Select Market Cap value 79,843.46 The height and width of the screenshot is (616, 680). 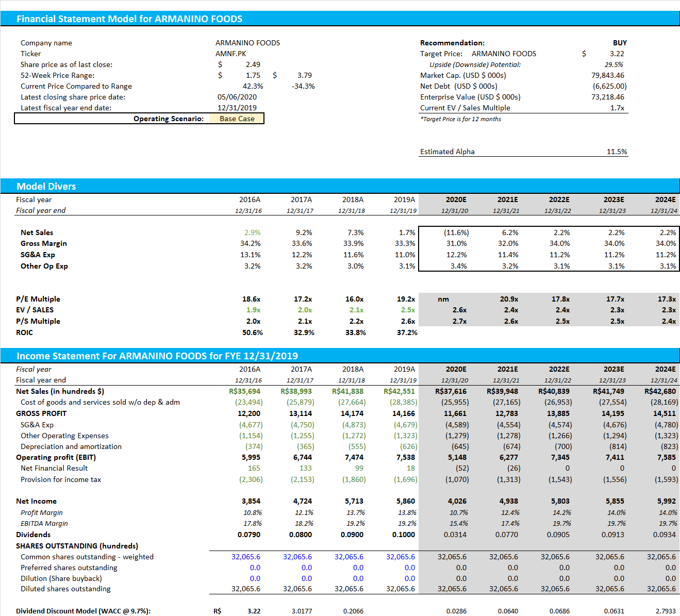click(607, 75)
